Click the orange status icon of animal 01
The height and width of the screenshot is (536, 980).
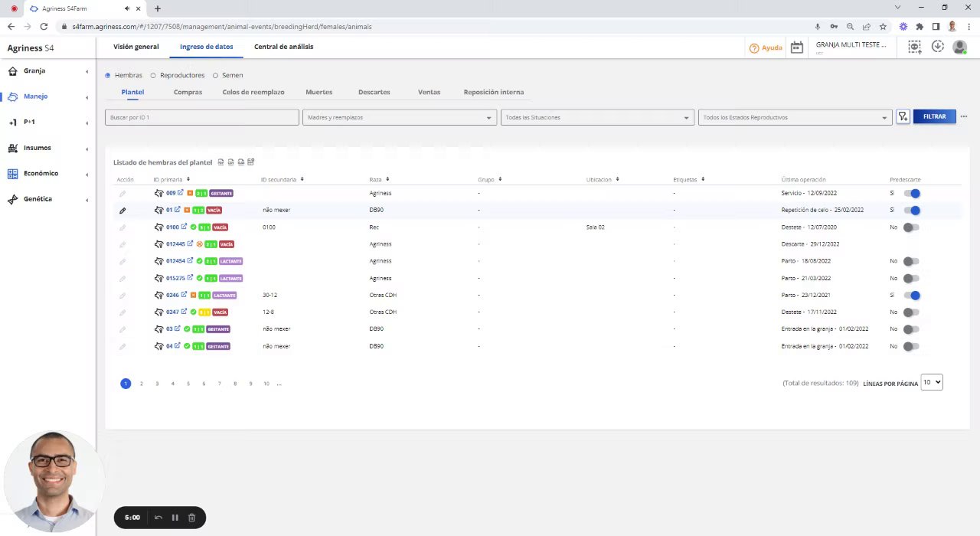tap(187, 210)
